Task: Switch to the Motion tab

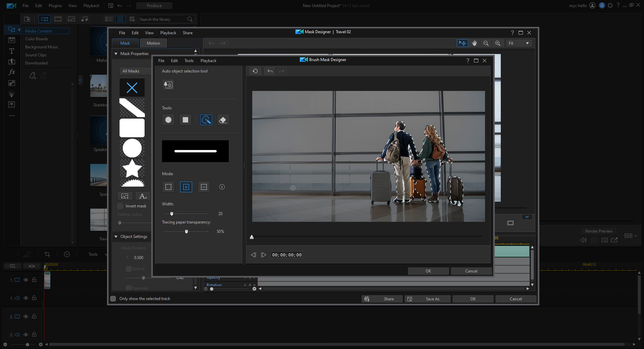Action: [153, 43]
